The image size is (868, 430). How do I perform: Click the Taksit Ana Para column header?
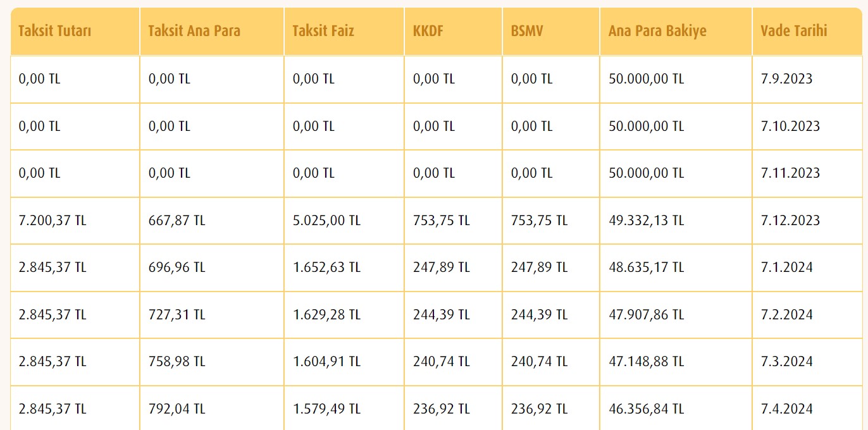(212, 31)
